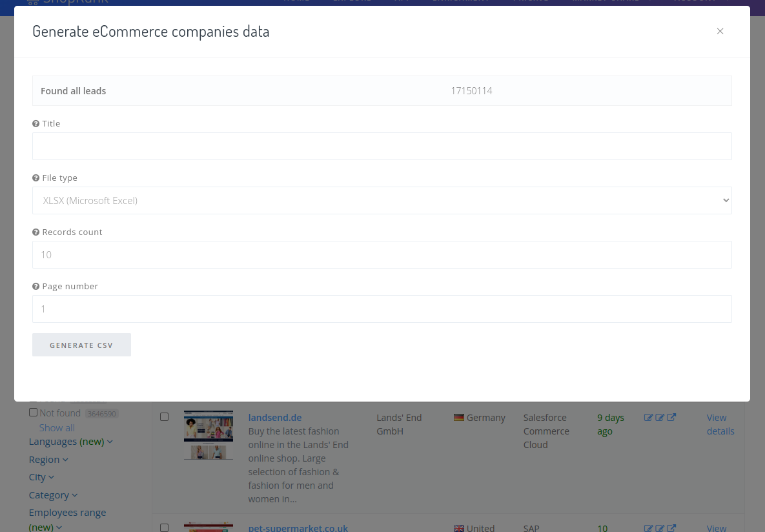The height and width of the screenshot is (532, 765).
Task: Expand the Category filter
Action: point(53,495)
